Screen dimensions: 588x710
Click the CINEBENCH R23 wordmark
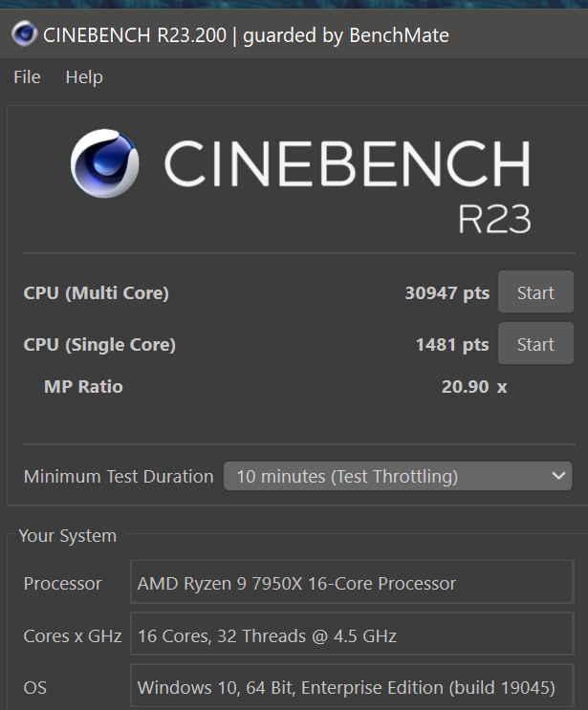click(x=346, y=183)
